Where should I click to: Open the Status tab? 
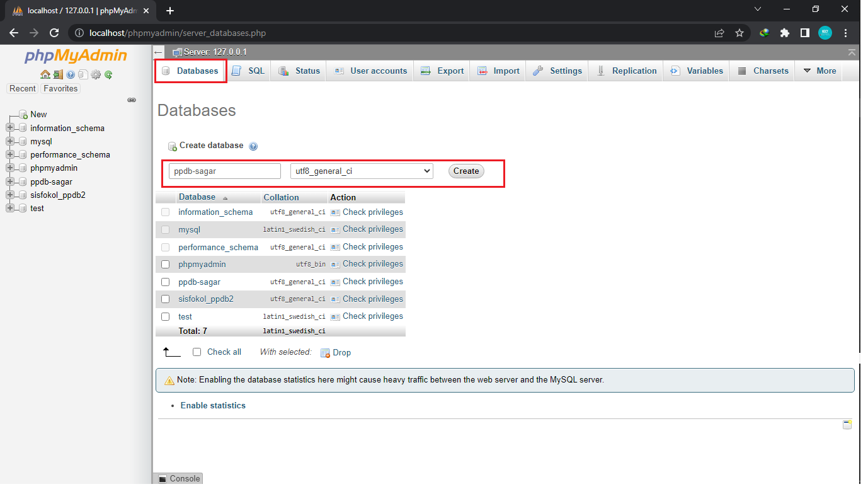[299, 71]
